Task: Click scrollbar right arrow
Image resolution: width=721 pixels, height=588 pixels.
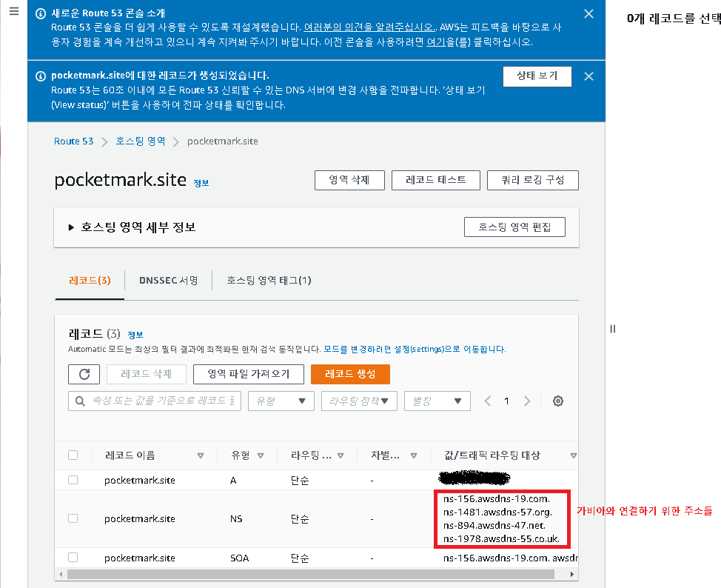Action: (x=571, y=574)
